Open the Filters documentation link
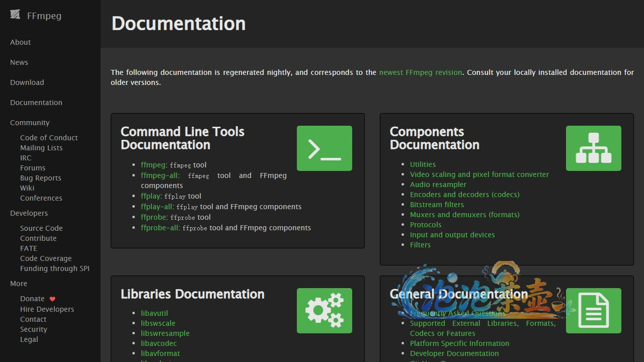 pos(420,245)
